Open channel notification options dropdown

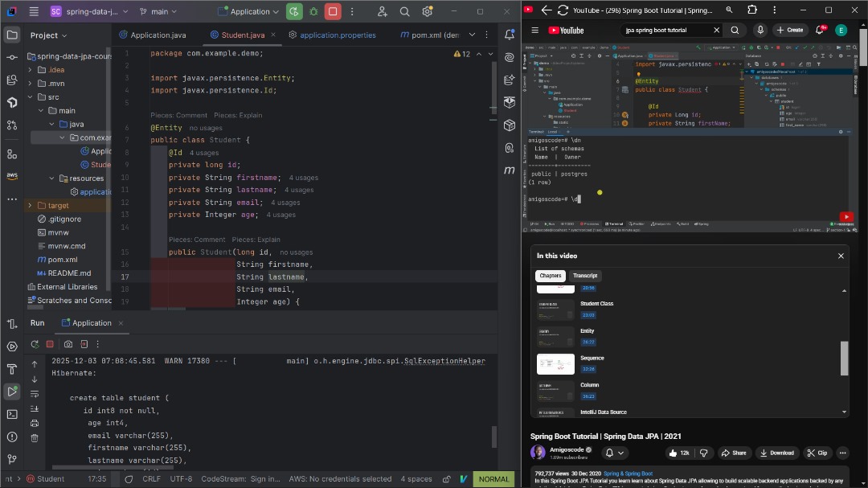pyautogui.click(x=614, y=453)
